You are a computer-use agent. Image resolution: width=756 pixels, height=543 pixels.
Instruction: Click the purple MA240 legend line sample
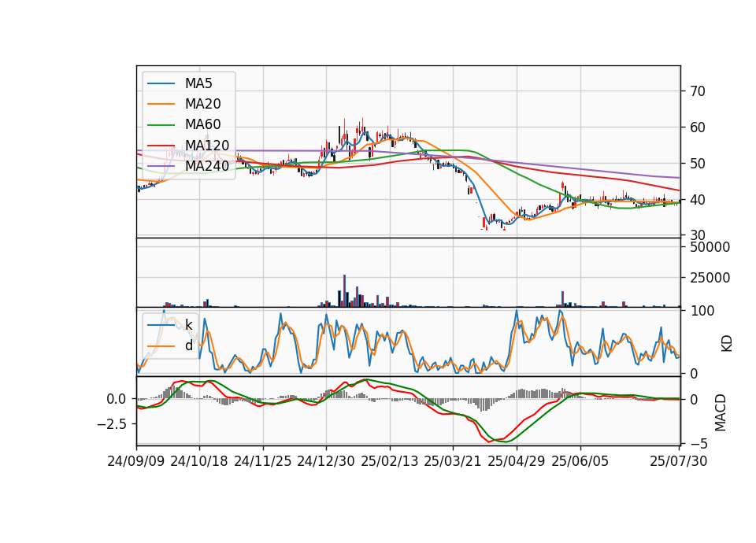161,166
